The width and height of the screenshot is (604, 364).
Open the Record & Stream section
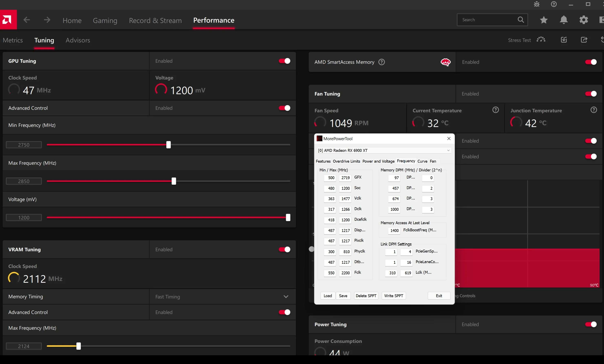click(155, 20)
